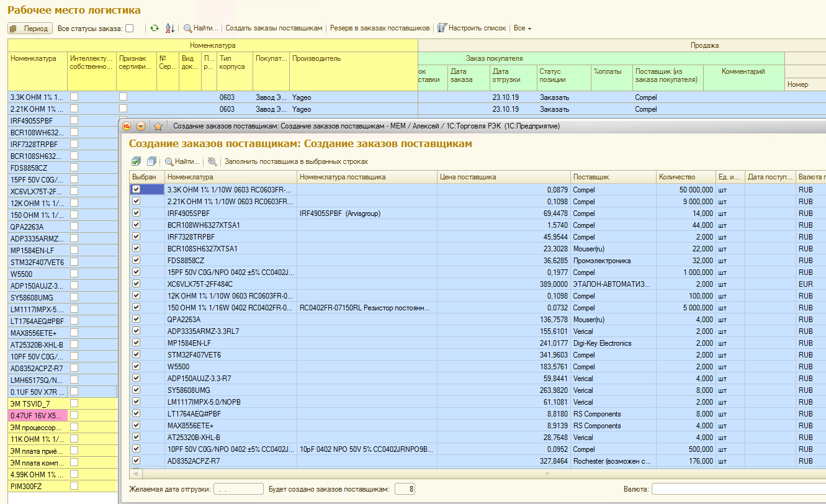Toggle 'Все статусы заказа' checkbox
Image resolution: width=826 pixels, height=504 pixels.
tap(129, 28)
